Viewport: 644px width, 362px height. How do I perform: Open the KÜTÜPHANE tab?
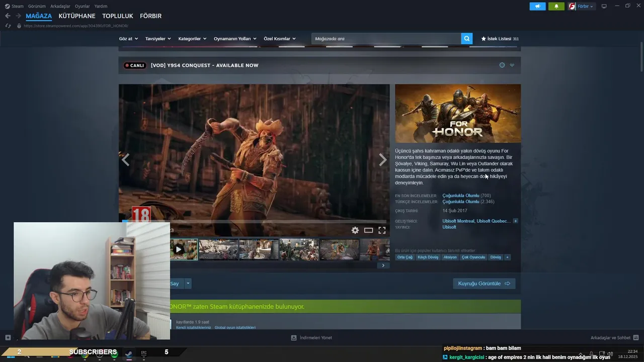(x=77, y=16)
